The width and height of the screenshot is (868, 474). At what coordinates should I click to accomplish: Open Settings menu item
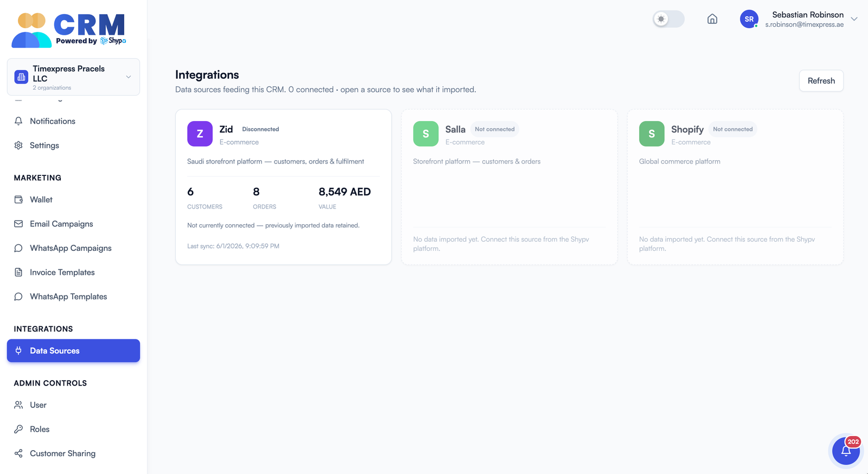tap(73, 146)
